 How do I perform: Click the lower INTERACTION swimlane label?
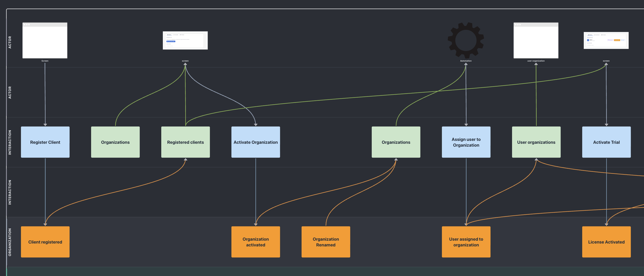coord(10,192)
